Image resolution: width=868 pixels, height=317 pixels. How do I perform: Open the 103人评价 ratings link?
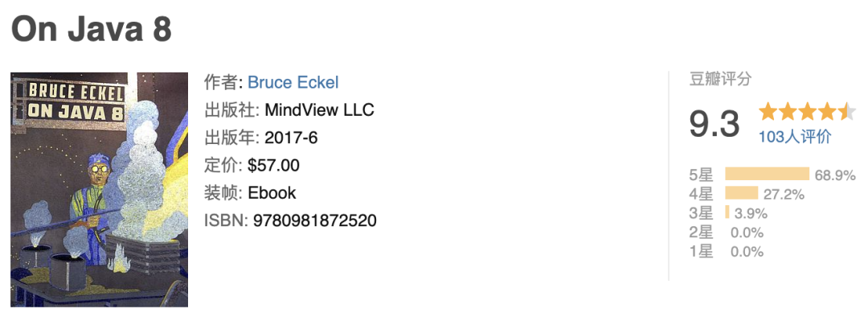(x=794, y=137)
